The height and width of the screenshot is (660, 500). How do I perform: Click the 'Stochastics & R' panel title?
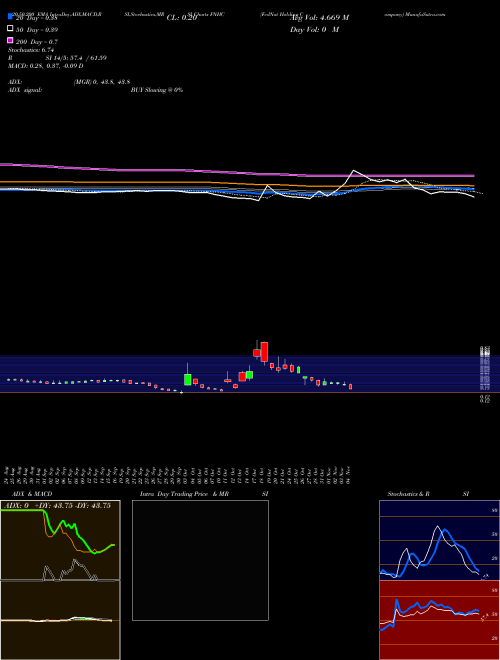(x=409, y=494)
